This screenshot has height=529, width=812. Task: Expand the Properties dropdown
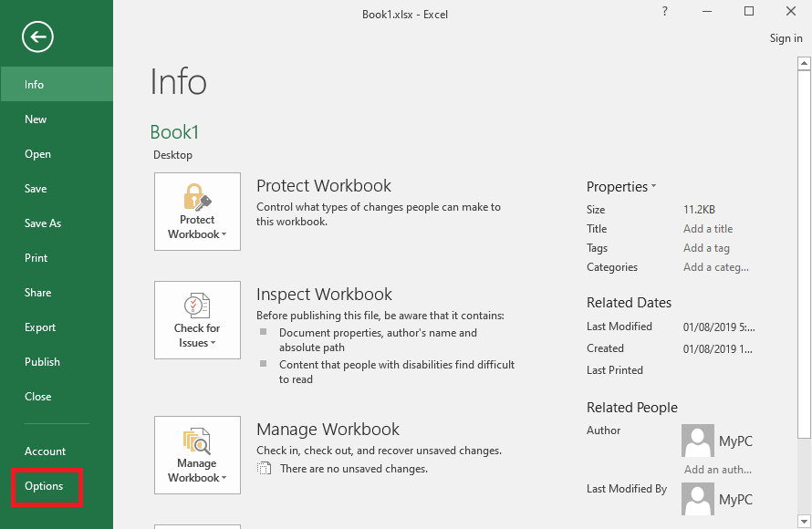pos(621,187)
